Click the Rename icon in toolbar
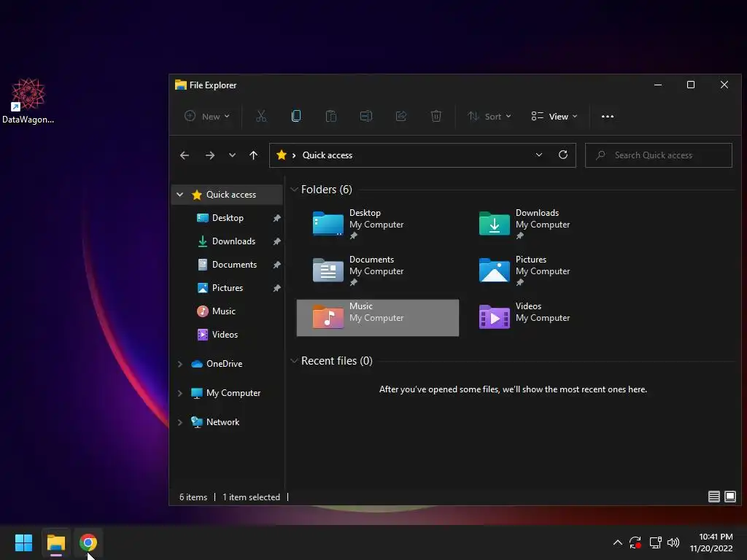The width and height of the screenshot is (747, 560). tap(366, 116)
